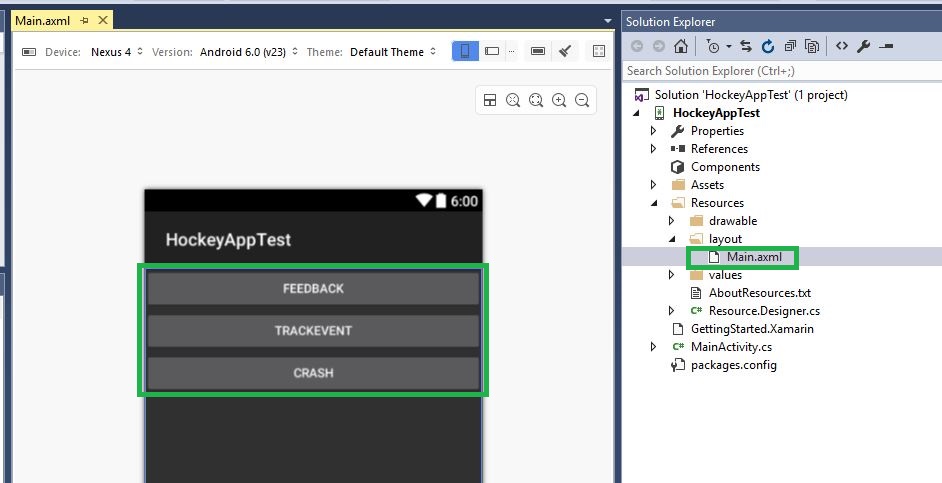Image resolution: width=942 pixels, height=483 pixels.
Task: Click the FEEDBACK button in designer preview
Action: coord(313,289)
